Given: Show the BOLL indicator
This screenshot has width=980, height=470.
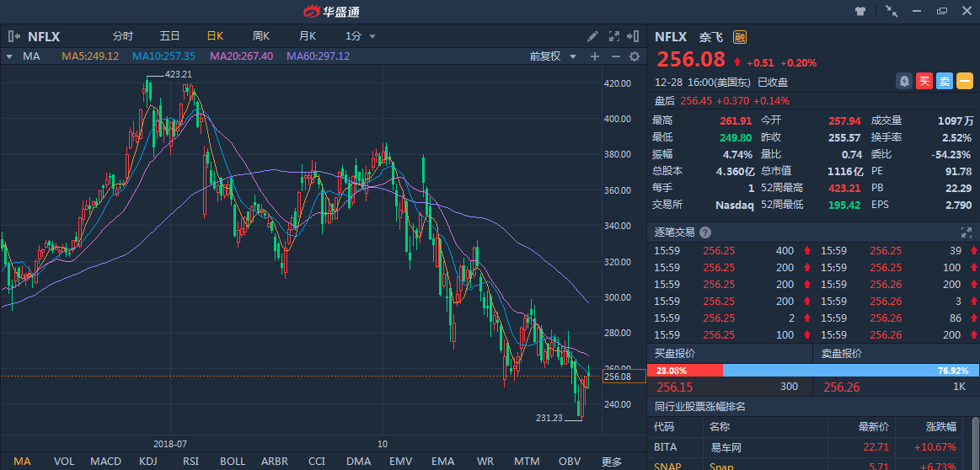Looking at the screenshot, I should pyautogui.click(x=233, y=462).
